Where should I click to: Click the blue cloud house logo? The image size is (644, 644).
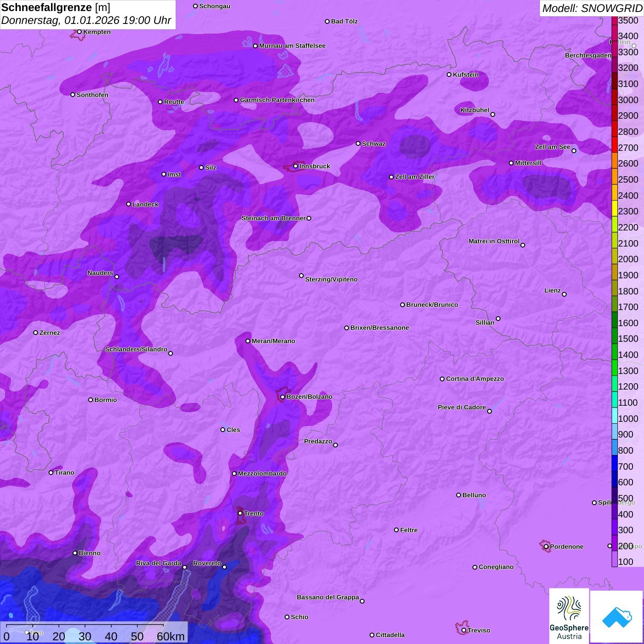[x=617, y=617]
